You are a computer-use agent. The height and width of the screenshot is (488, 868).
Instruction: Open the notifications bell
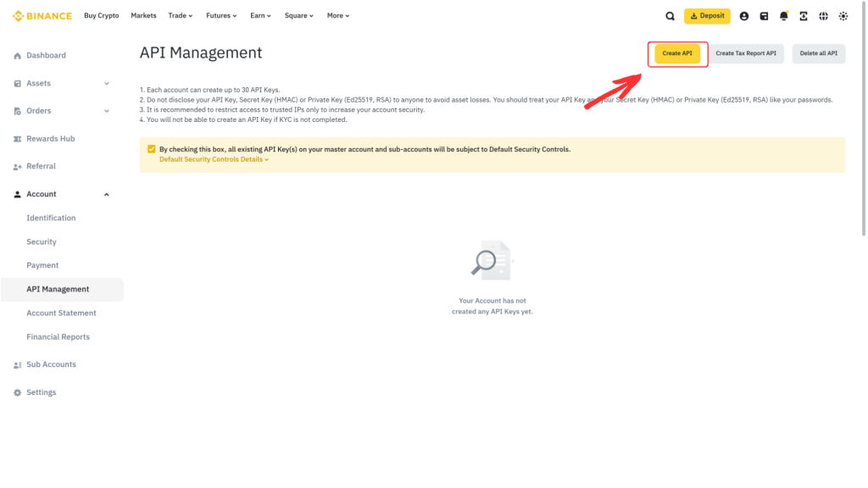(x=784, y=16)
